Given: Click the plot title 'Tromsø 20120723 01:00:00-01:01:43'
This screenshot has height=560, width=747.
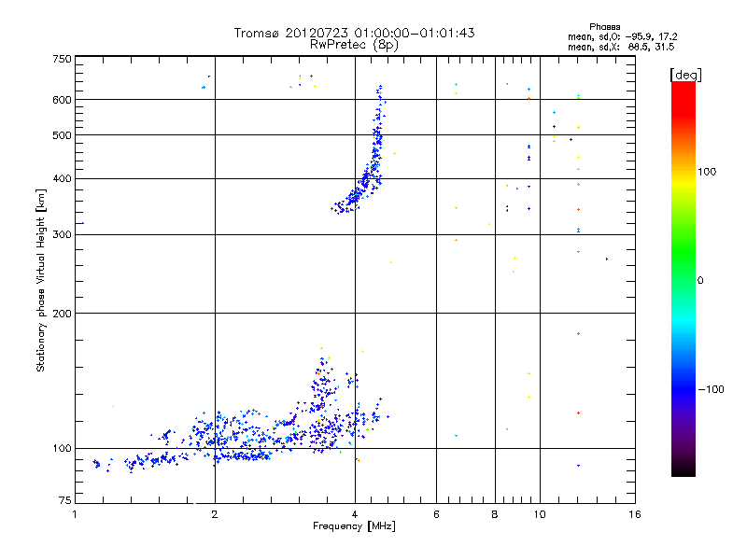Looking at the screenshot, I should pos(354,33).
